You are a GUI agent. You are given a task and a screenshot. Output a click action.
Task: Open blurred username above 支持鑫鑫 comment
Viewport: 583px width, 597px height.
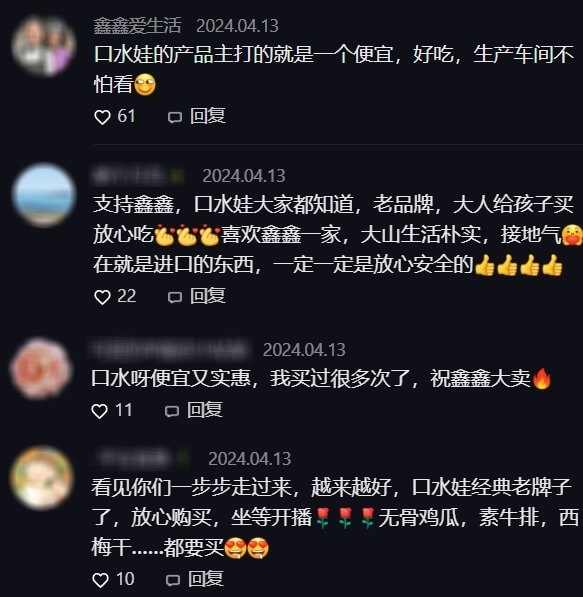(x=139, y=176)
